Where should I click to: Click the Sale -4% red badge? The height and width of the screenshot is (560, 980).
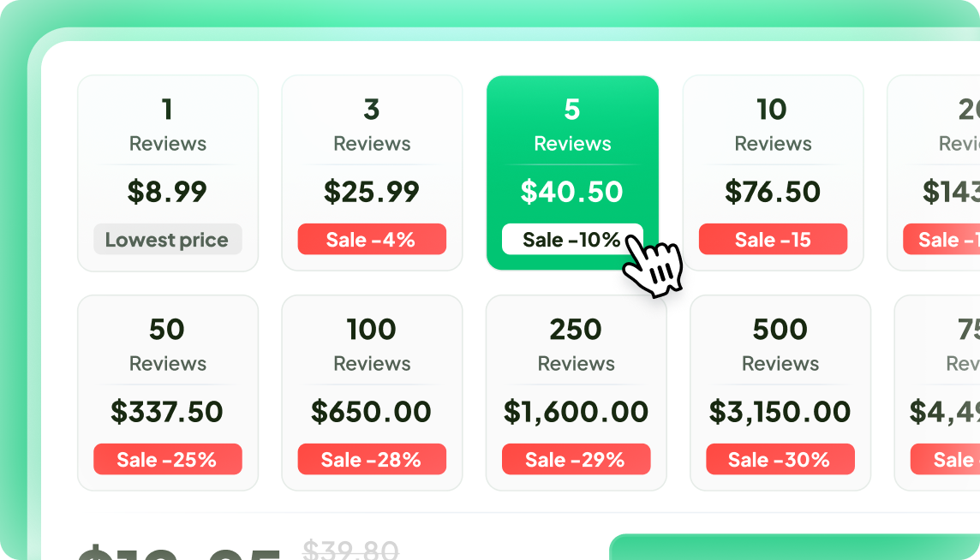[x=372, y=240]
